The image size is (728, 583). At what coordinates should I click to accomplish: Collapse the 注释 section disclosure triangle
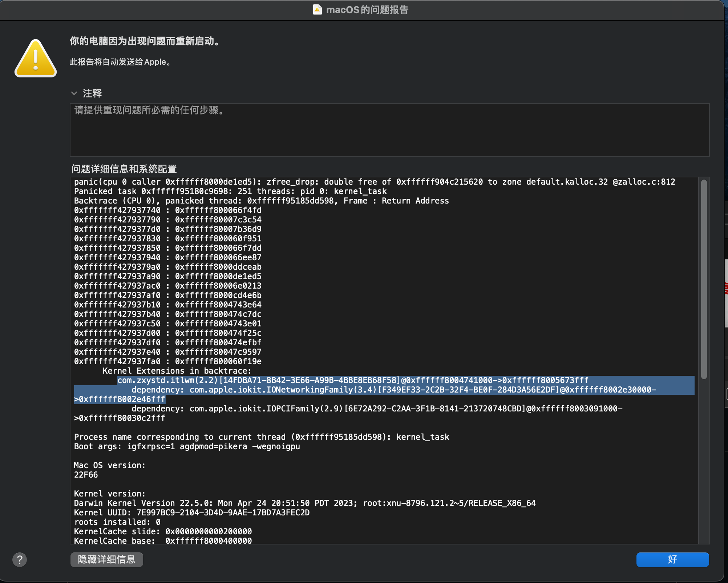(x=74, y=93)
